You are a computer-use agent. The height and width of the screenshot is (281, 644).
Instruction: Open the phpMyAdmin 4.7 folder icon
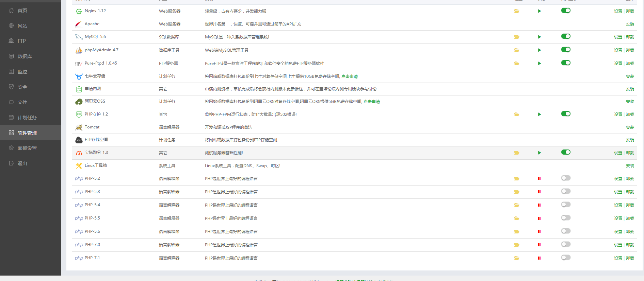click(517, 50)
